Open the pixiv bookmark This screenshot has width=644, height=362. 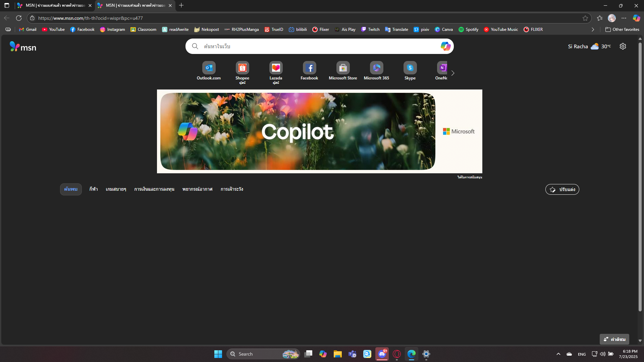click(x=421, y=29)
